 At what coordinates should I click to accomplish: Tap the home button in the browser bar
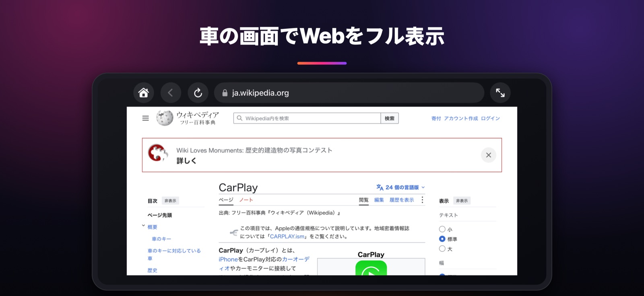144,93
